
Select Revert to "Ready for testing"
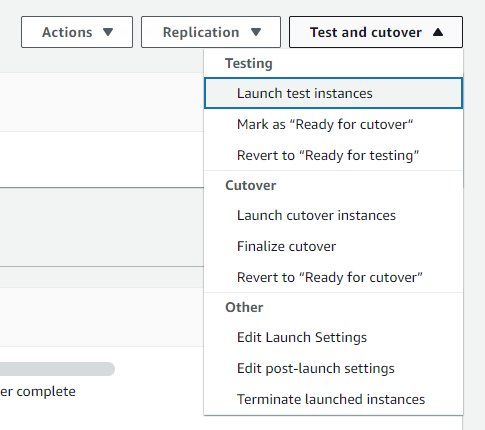pyautogui.click(x=333, y=155)
